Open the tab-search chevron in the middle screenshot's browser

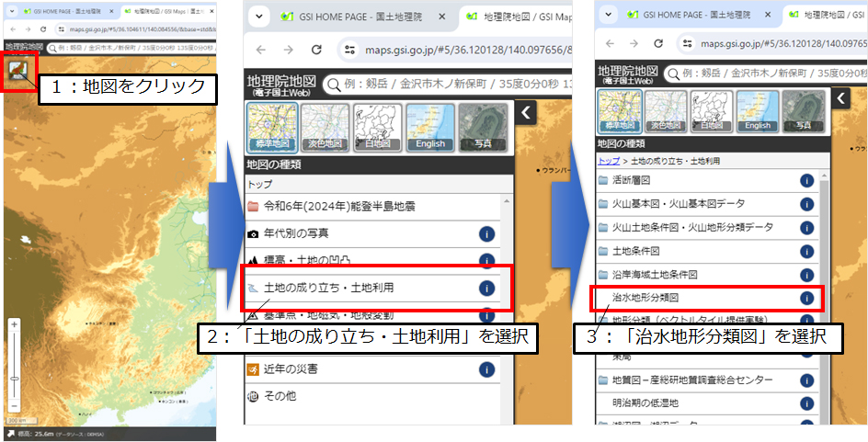tap(258, 17)
